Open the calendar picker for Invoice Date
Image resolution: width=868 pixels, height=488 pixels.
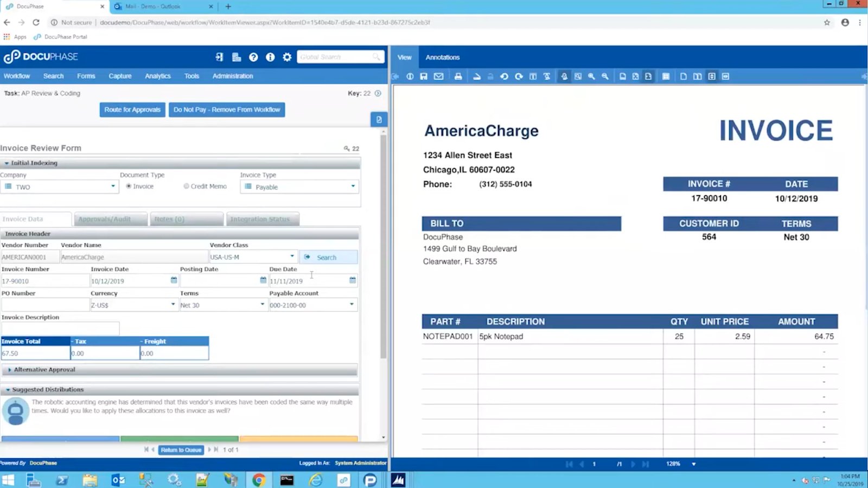coord(174,280)
